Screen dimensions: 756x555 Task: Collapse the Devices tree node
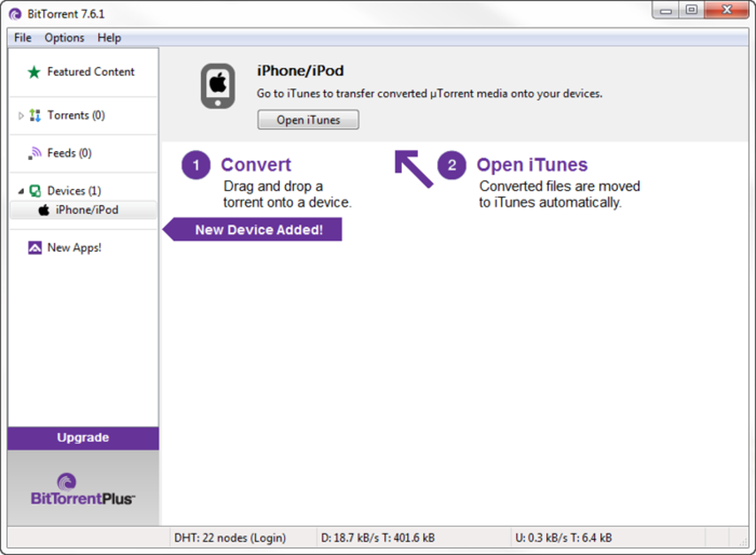[x=21, y=191]
